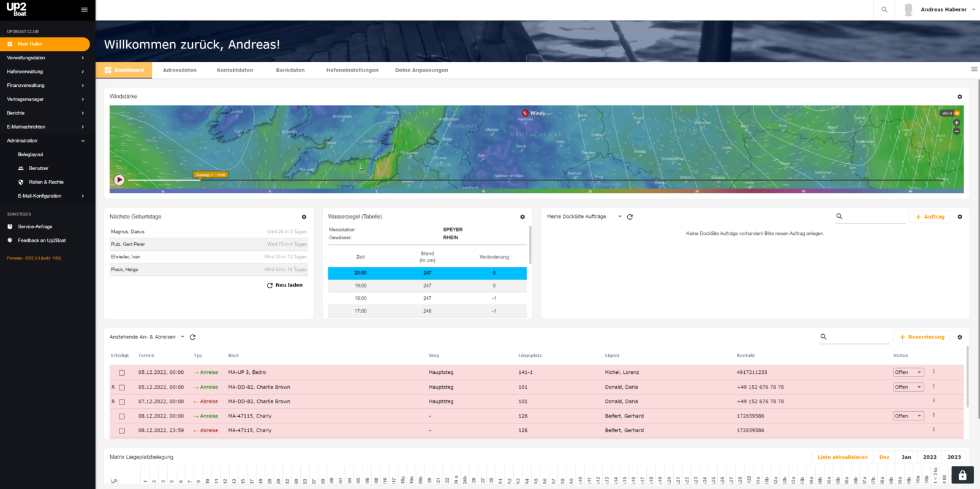Switch to Dashboard tab
The width and height of the screenshot is (980, 489).
[x=124, y=70]
